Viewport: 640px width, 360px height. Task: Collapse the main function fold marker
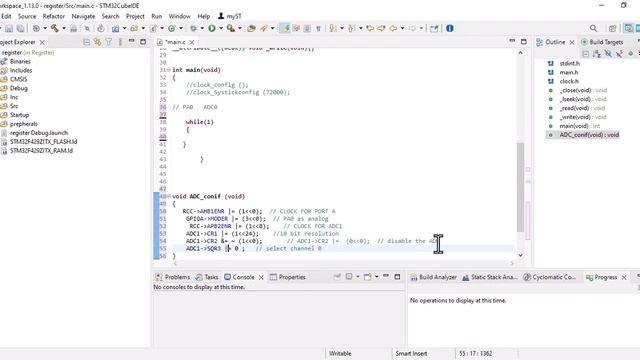(169, 70)
